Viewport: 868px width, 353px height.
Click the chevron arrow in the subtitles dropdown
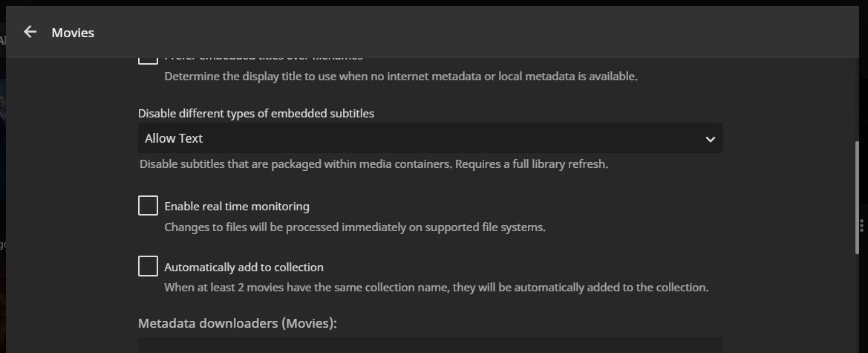click(x=710, y=139)
